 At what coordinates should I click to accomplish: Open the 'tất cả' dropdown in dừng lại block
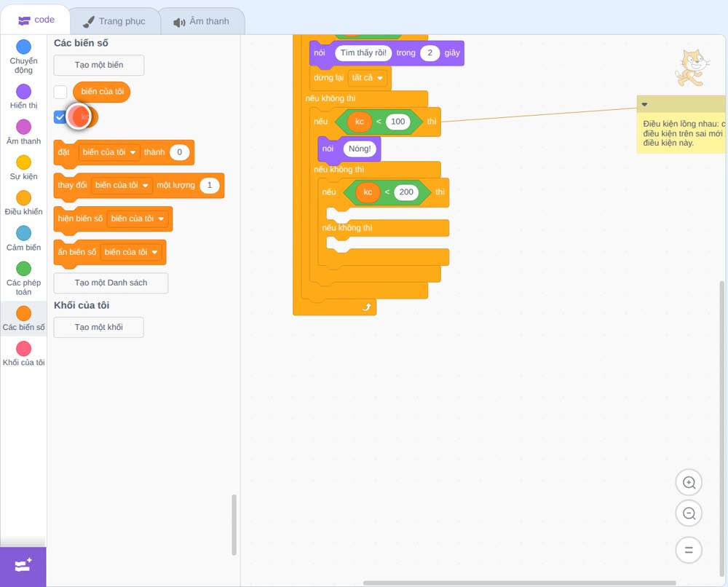pyautogui.click(x=367, y=78)
